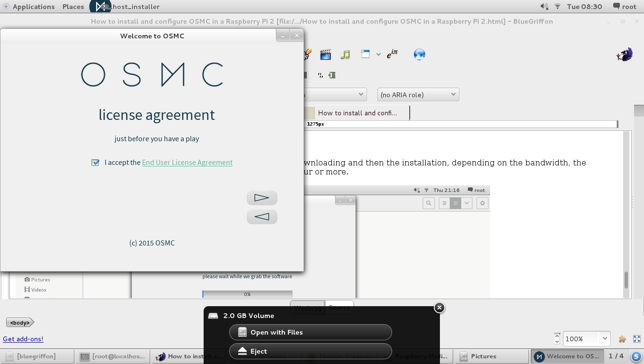Open the clock showing Tue 08:30
Viewport: 644px width, 364px height.
[x=584, y=7]
